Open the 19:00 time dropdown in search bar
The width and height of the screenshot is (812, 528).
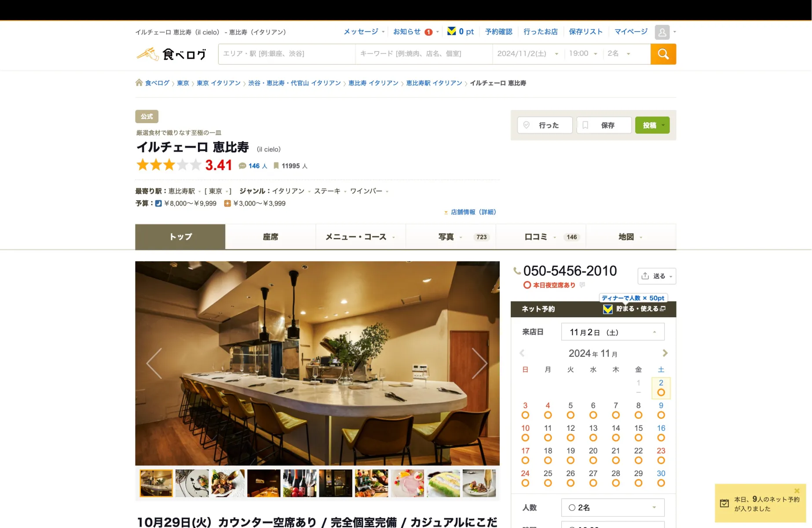pos(583,54)
